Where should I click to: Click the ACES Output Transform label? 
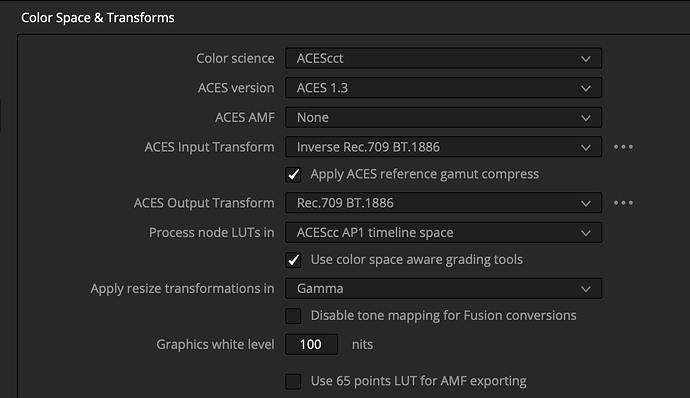click(x=204, y=203)
